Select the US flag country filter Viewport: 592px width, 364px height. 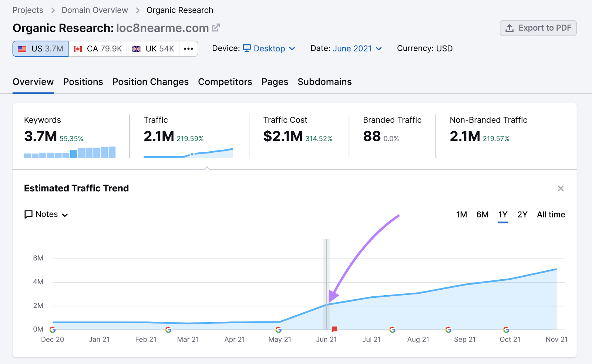point(40,48)
